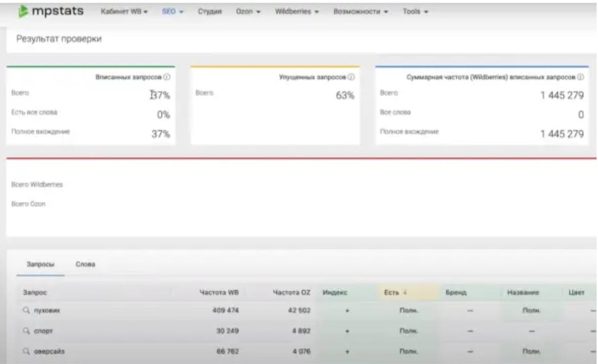The image size is (598, 364).
Task: Sort table by Частота OZ column
Action: pos(291,292)
